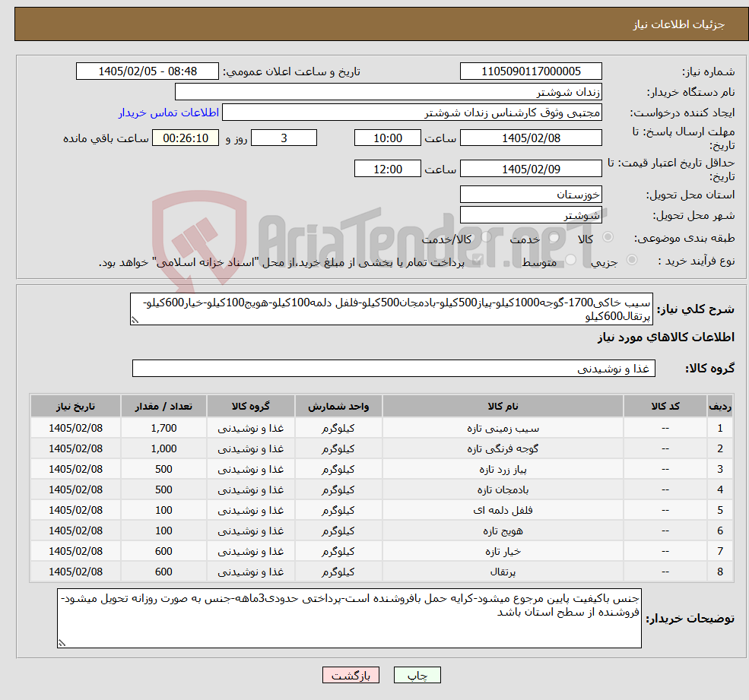Click the buyer organization field زندان شوشتر
This screenshot has width=749, height=700.
click(x=389, y=92)
